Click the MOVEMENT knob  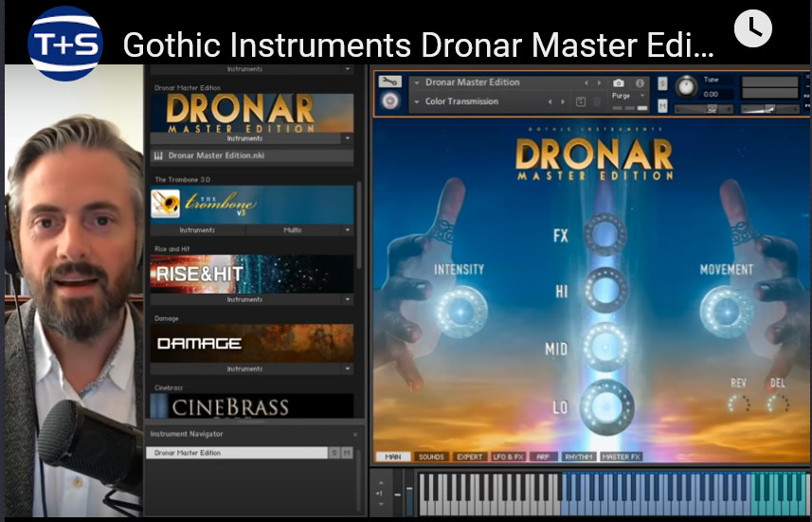[727, 312]
